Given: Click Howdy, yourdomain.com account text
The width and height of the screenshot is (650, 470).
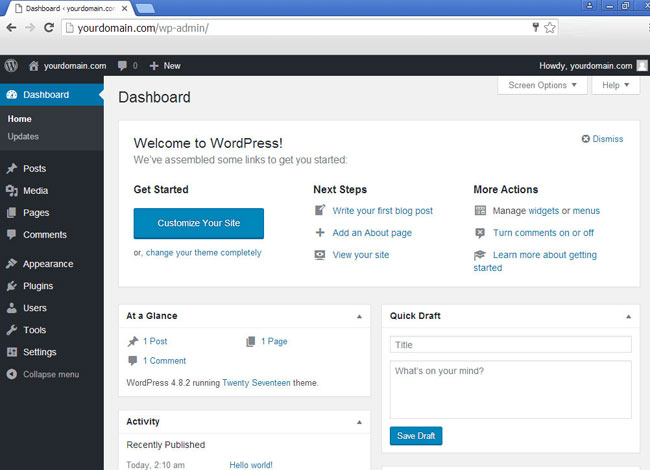Looking at the screenshot, I should coord(586,66).
